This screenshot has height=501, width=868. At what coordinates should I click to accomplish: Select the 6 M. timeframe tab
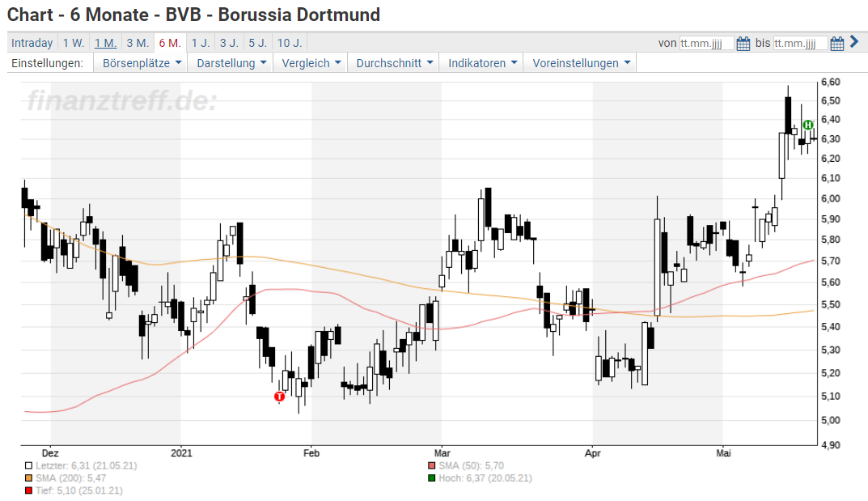(x=170, y=43)
